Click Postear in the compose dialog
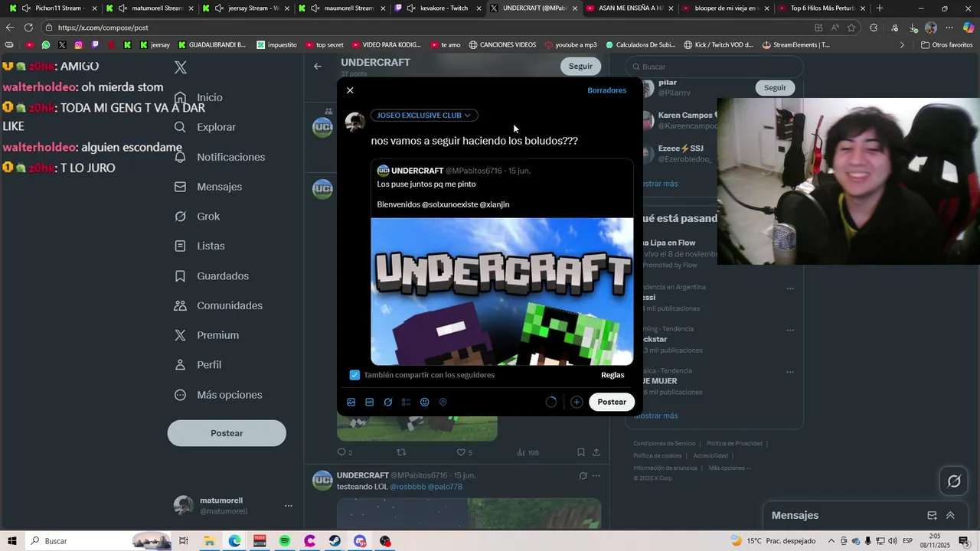 tap(612, 402)
